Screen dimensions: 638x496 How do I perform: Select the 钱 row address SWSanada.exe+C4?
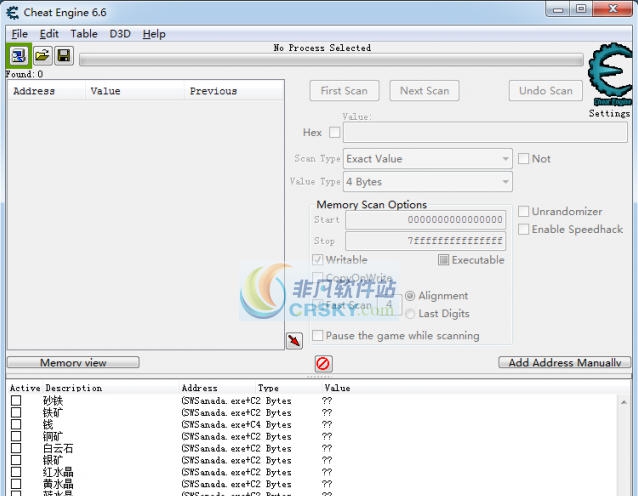point(221,424)
